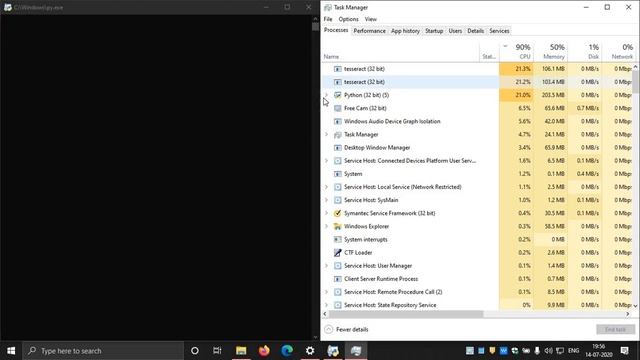Click the 0.7 MB/s disk value for Free Cam
This screenshot has width=640, height=360.
point(588,108)
